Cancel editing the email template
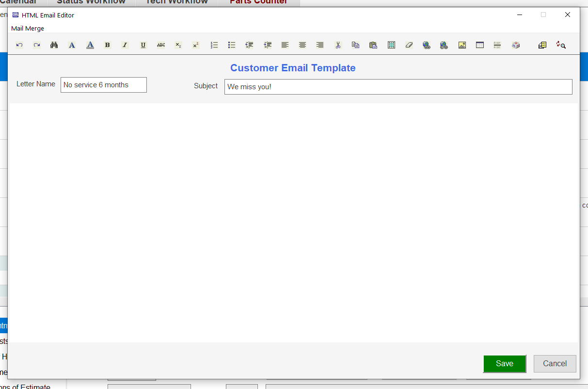588x389 pixels. pos(555,364)
